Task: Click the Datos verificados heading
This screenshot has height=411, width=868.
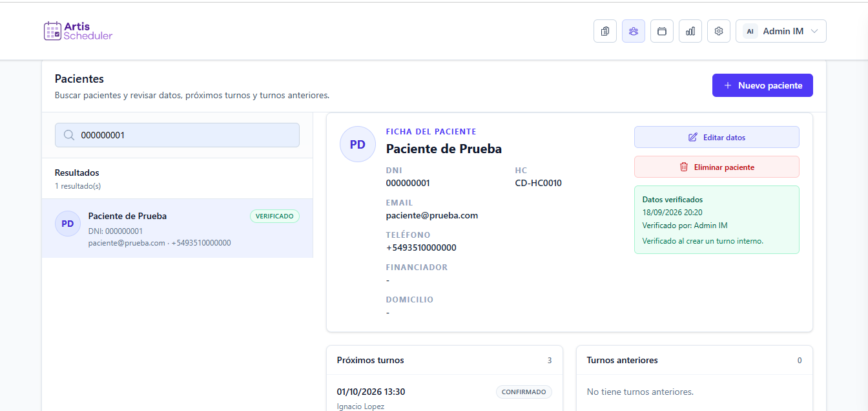Action: [672, 200]
